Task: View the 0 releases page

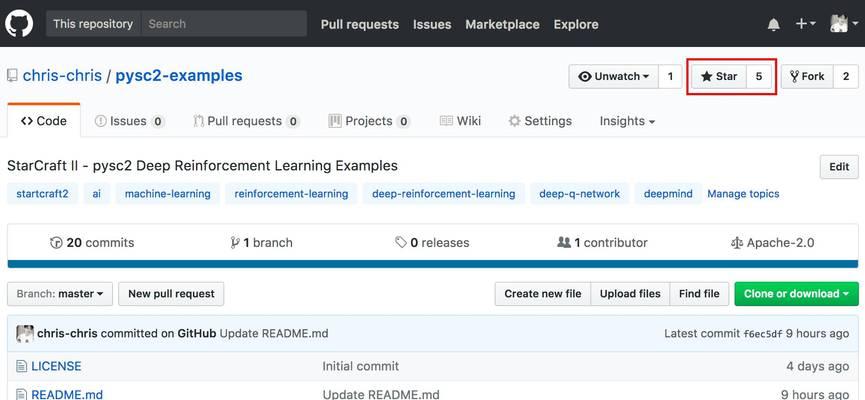Action: (432, 243)
